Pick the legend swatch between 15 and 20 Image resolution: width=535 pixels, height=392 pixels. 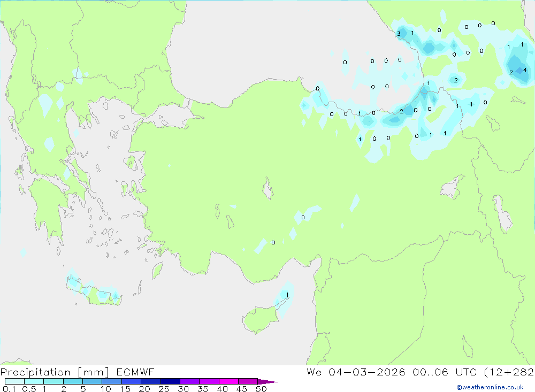[x=132, y=381]
